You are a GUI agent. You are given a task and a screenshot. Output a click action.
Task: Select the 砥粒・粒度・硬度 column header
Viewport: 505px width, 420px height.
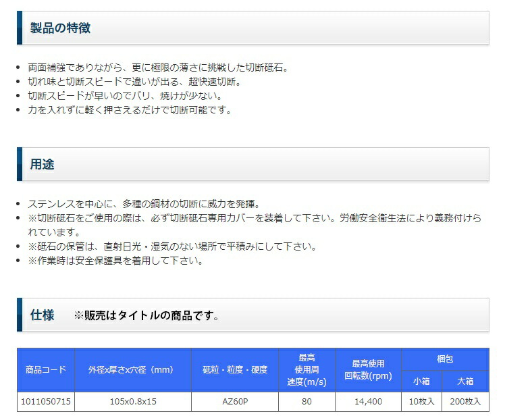point(235,370)
